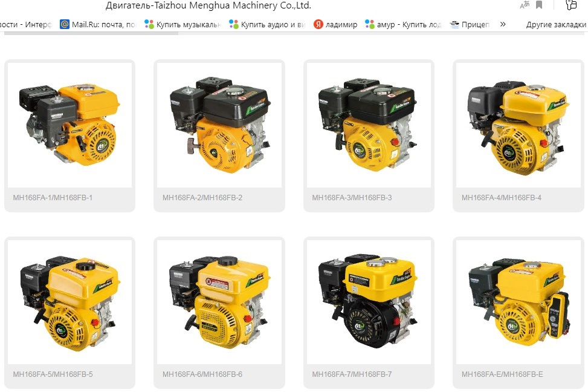Click the bookmark page icon
The image size is (588, 392).
click(x=539, y=5)
